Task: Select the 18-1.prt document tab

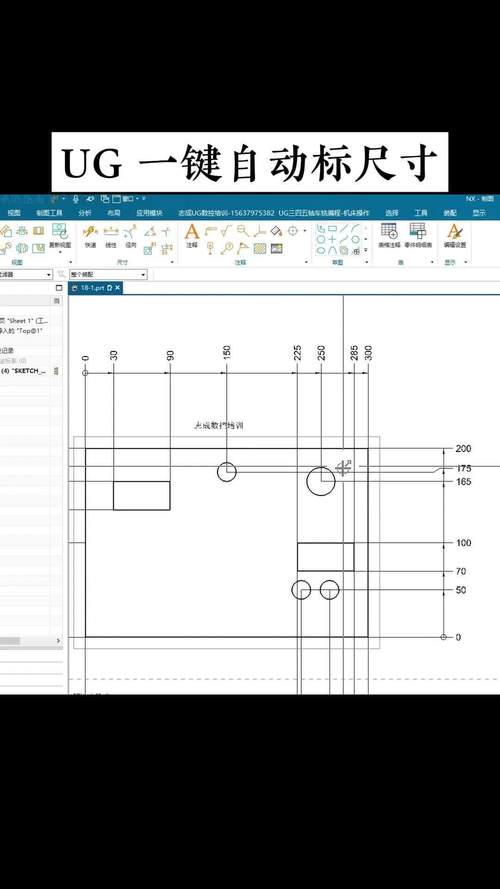Action: (x=95, y=288)
